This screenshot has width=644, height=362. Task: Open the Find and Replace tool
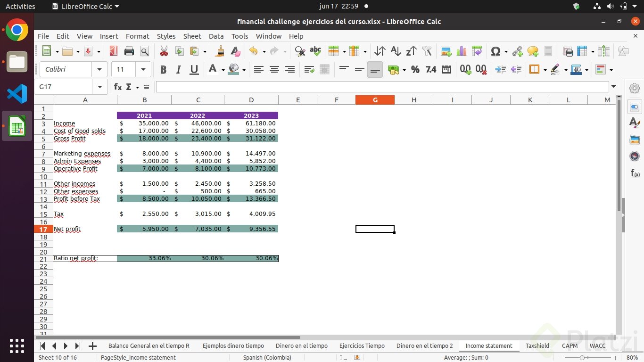point(299,51)
